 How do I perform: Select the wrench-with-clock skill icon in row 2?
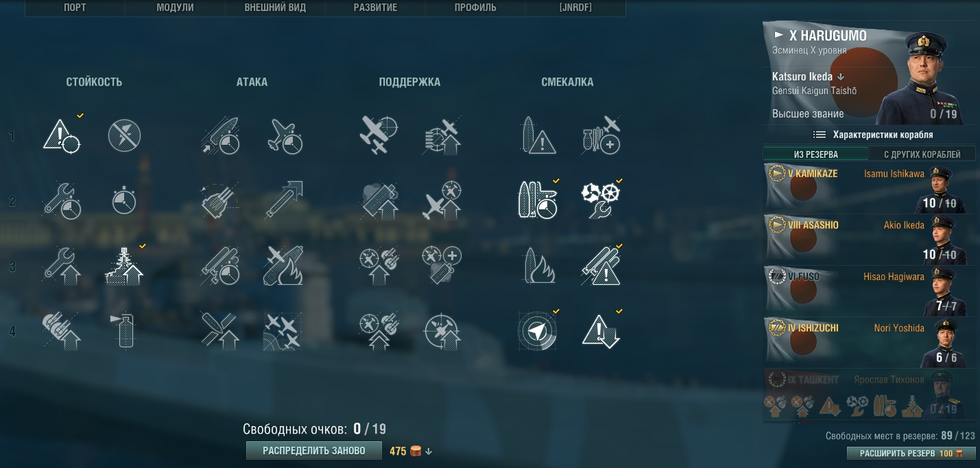click(62, 201)
